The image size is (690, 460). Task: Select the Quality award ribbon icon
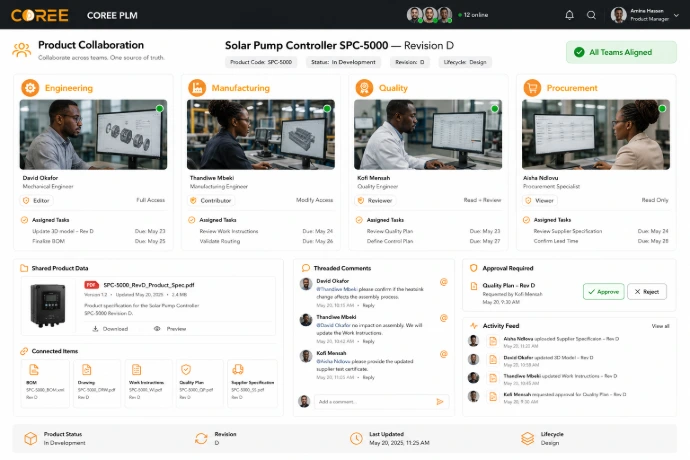(x=364, y=88)
